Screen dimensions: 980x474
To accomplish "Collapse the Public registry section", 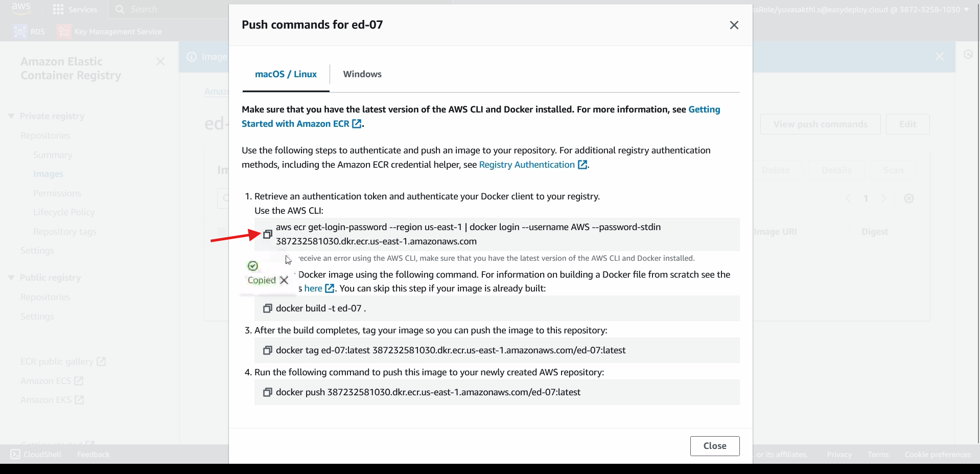I will pyautogui.click(x=11, y=278).
